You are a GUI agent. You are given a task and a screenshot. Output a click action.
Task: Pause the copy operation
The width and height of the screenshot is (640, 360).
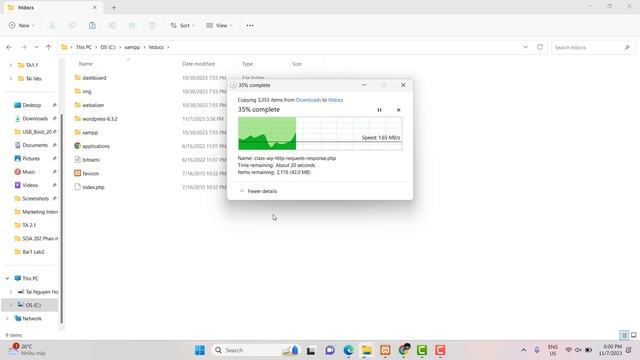[x=379, y=110]
